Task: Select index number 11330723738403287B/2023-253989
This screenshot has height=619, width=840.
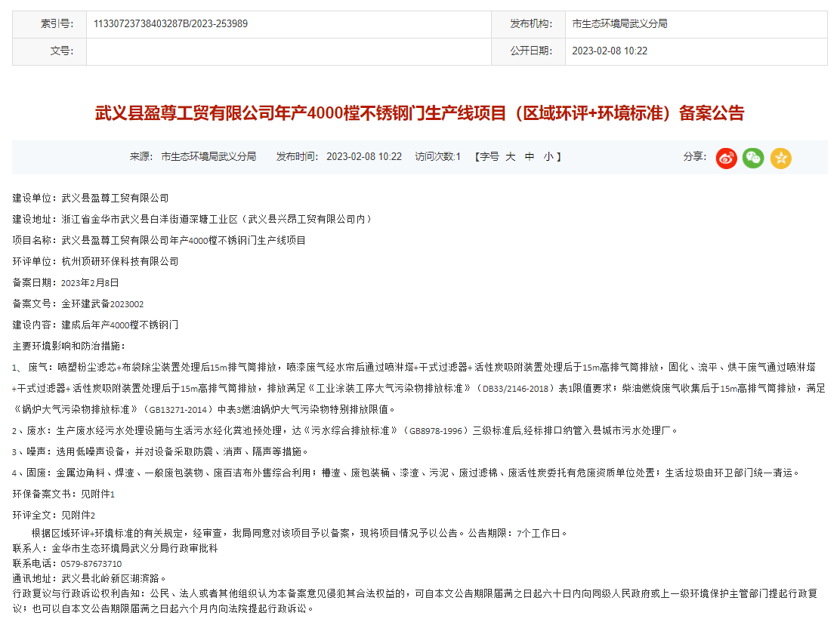Action: click(170, 23)
